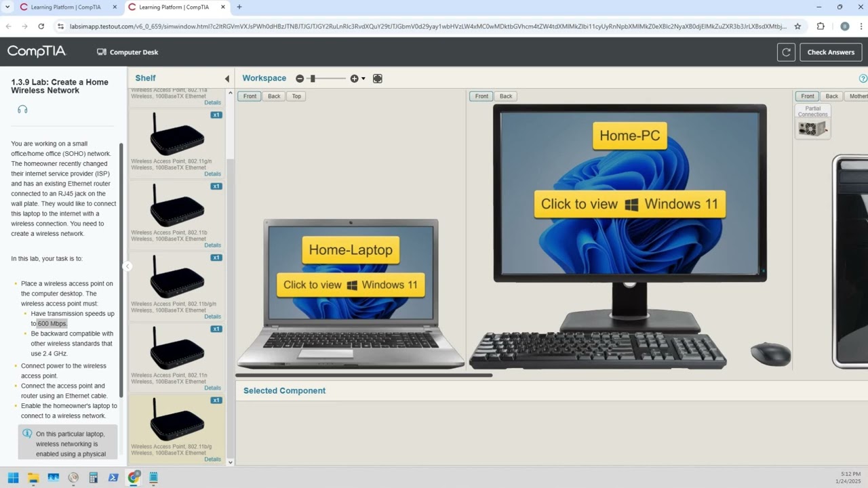This screenshot has height=488, width=868.
Task: Select the 802.11b/g wireless access point image
Action: pos(177,420)
